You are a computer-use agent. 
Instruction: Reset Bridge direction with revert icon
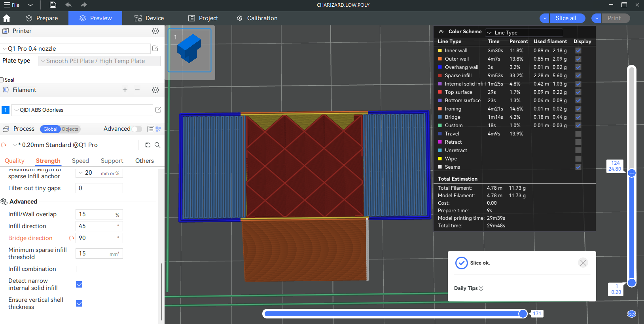click(72, 238)
